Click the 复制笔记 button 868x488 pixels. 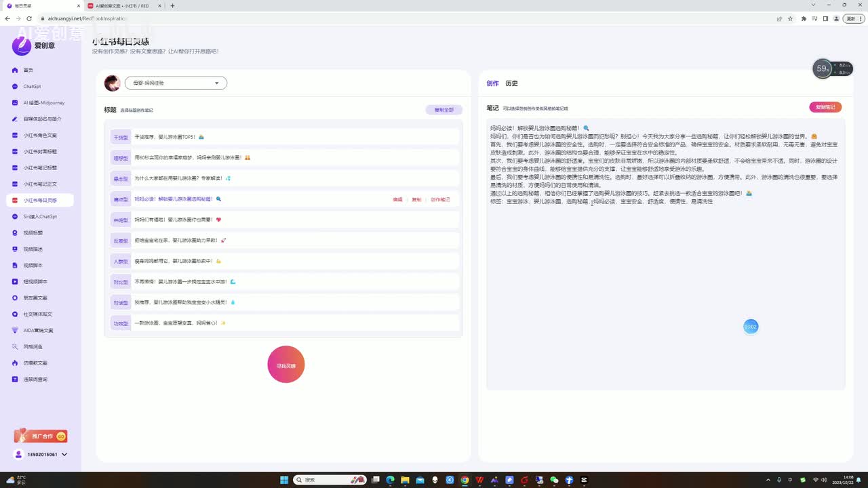[825, 107]
